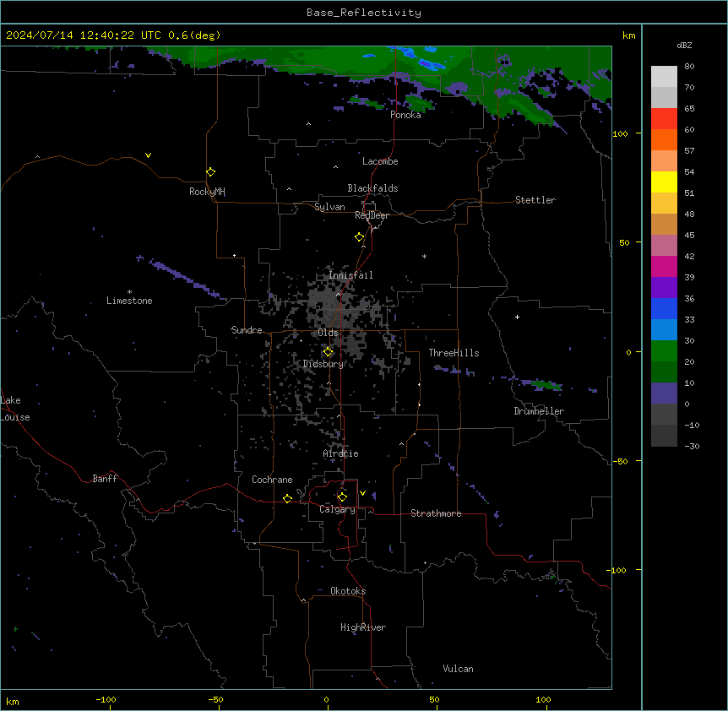Click the 57 value in dBZ legend
The image size is (728, 711).
coord(689,151)
